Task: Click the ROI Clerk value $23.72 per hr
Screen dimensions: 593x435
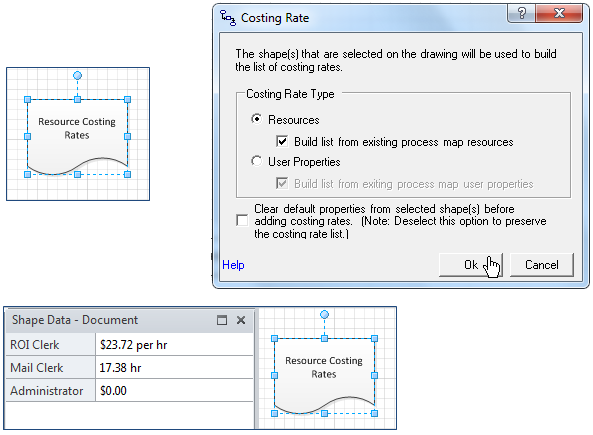Action: coord(174,345)
